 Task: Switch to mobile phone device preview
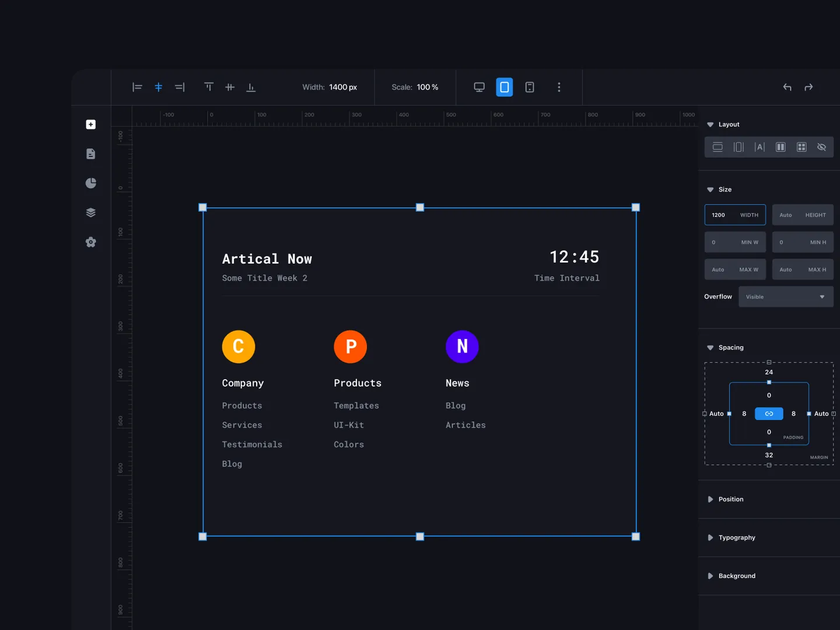tap(530, 87)
